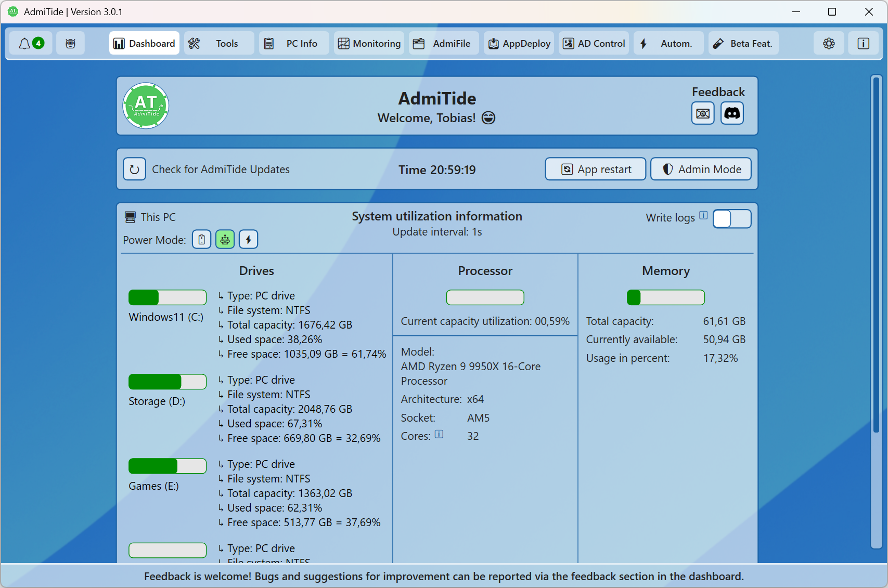Click the info icon in top toolbar
888x588 pixels.
coord(863,44)
